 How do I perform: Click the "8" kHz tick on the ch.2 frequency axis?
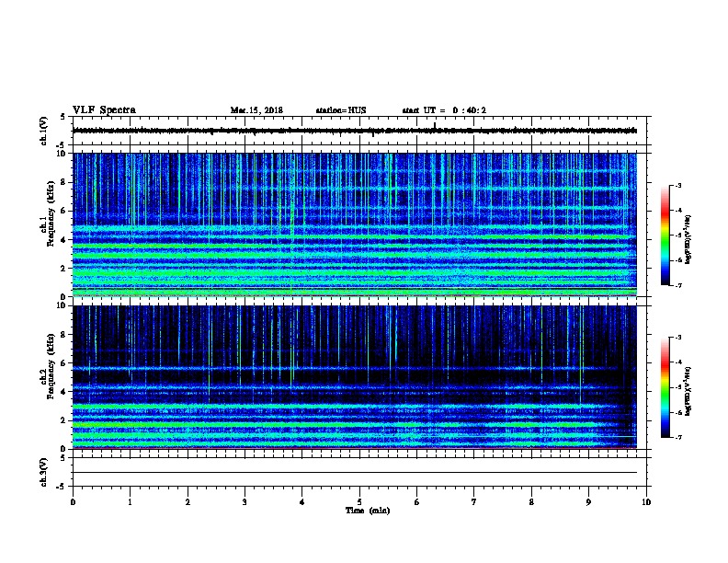(x=63, y=335)
